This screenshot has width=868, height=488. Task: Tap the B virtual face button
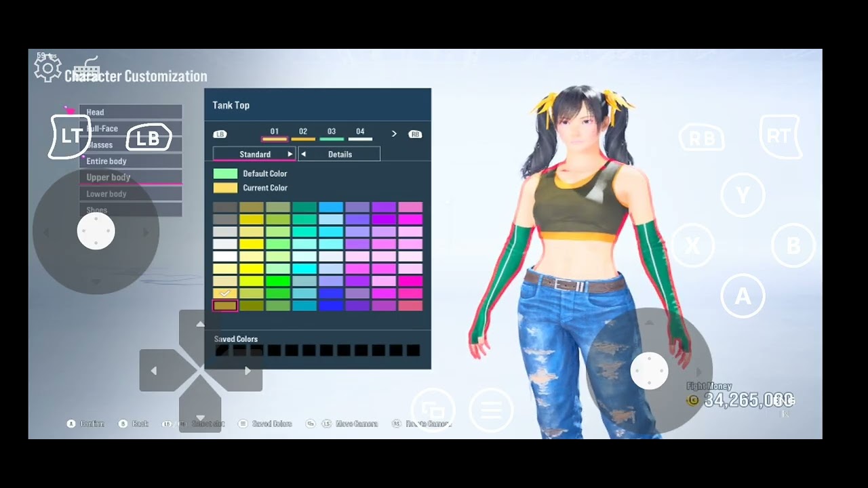pos(793,245)
